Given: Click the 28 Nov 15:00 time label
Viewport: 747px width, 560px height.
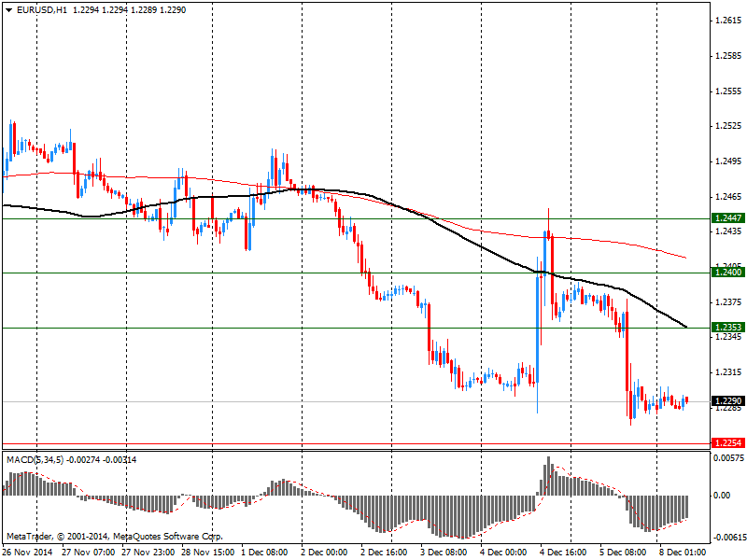Looking at the screenshot, I should click(207, 553).
